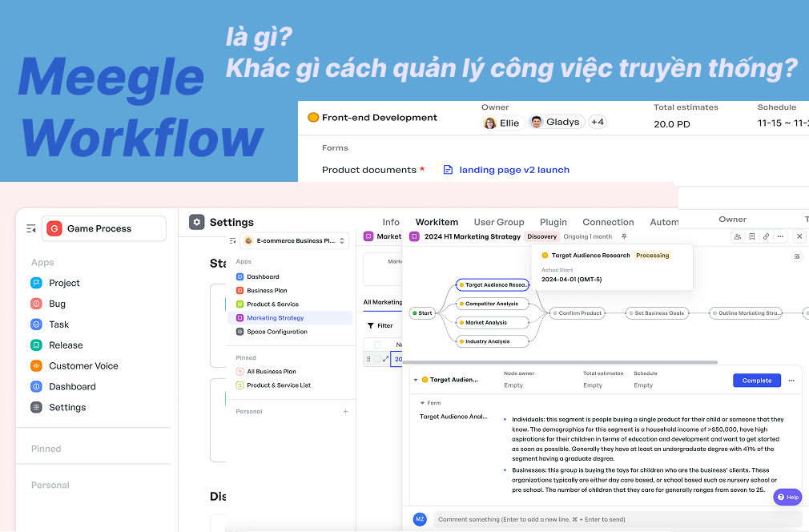Open the Plugin tab
Screen dimensions: 809x532
(x=553, y=222)
